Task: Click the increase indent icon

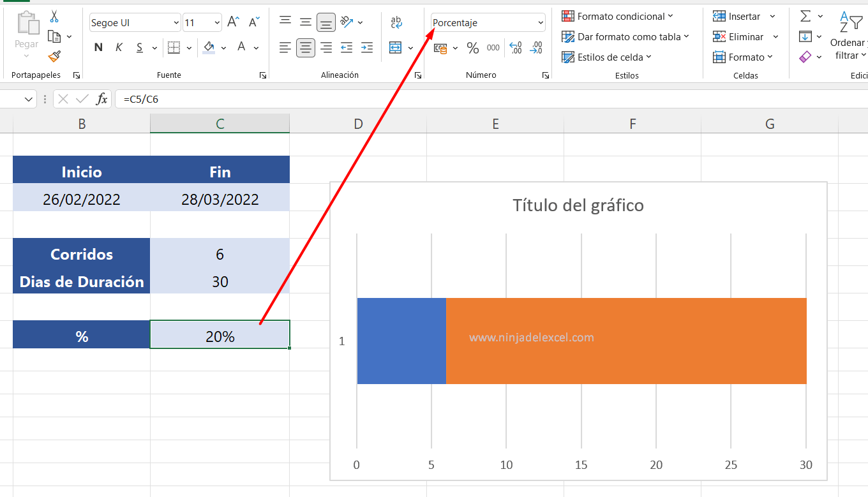Action: (x=367, y=47)
